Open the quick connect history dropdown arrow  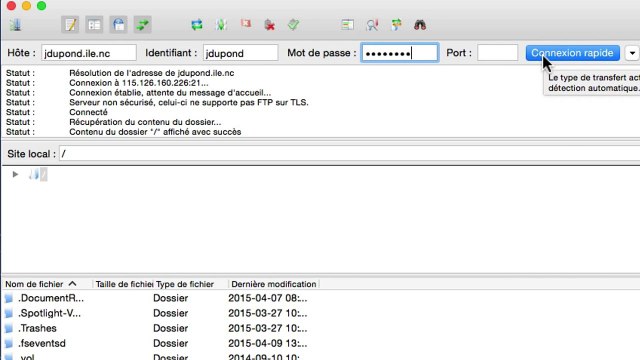click(x=632, y=53)
